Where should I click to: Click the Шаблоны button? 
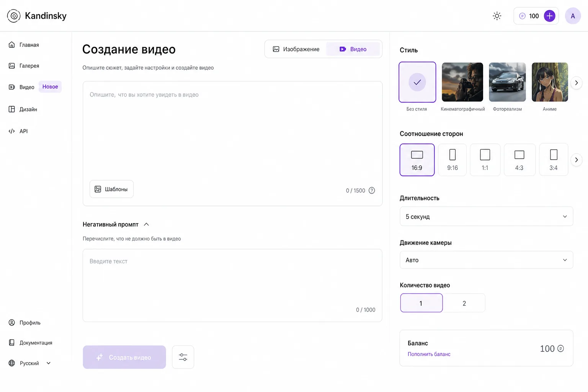(111, 189)
